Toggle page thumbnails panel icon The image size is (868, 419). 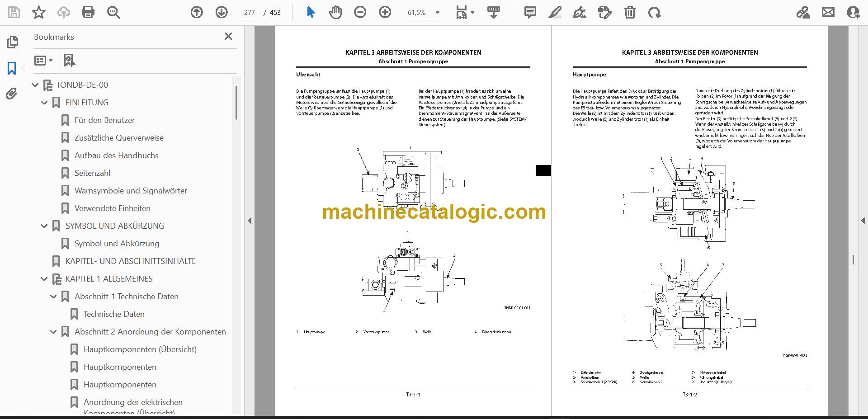pyautogui.click(x=12, y=42)
